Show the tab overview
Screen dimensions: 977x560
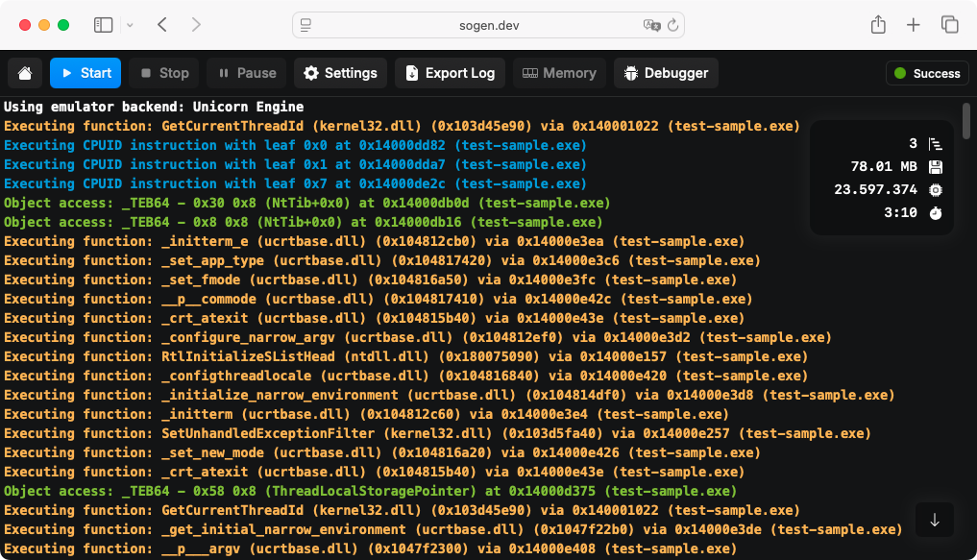tap(949, 25)
